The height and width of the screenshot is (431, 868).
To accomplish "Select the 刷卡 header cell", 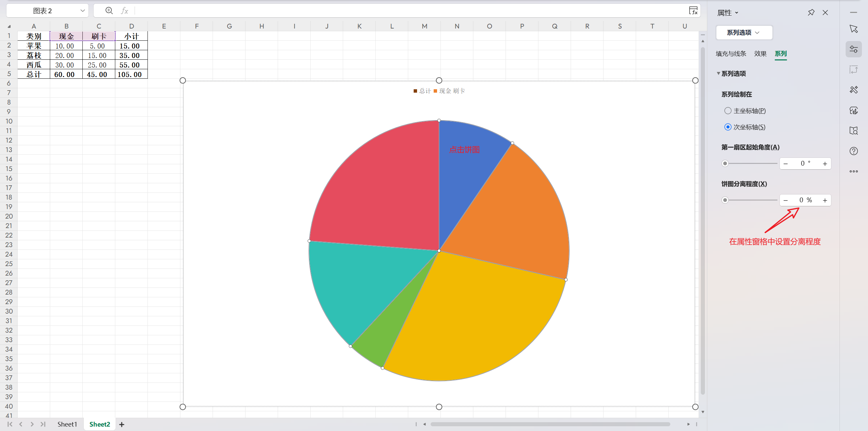I will (99, 36).
